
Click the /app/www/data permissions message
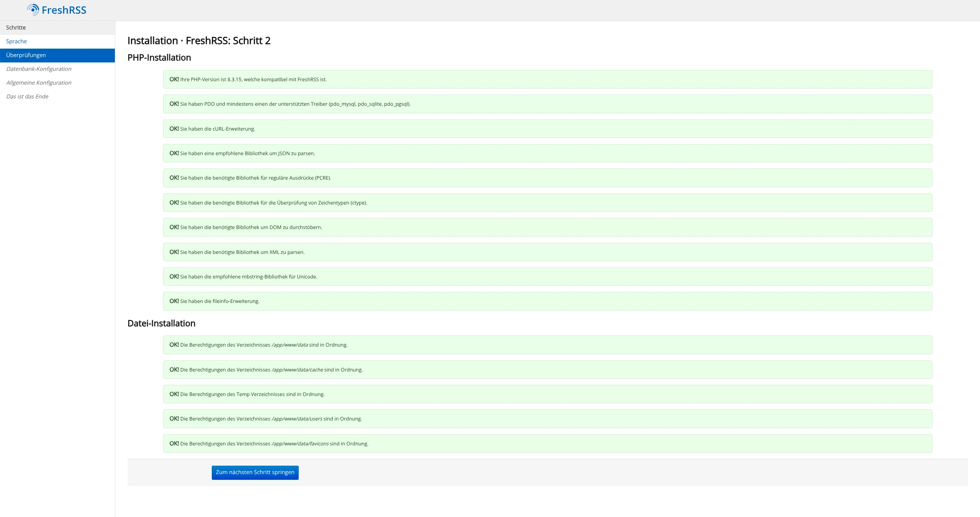tap(548, 345)
